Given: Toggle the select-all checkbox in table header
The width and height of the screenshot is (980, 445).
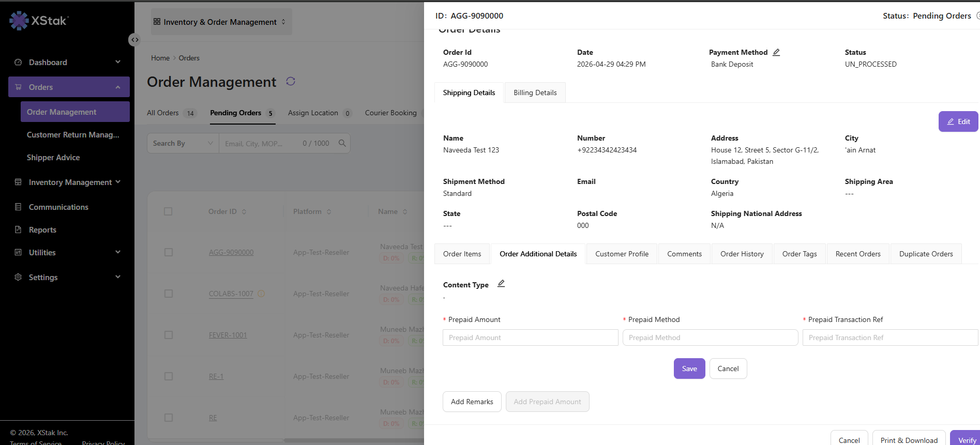Looking at the screenshot, I should click(x=168, y=211).
